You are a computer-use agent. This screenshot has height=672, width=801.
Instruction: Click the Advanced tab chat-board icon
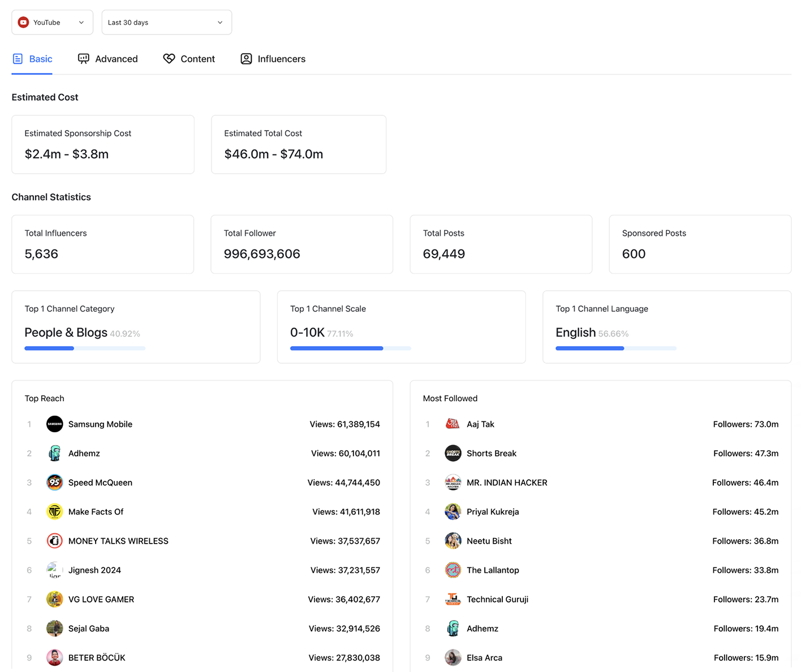[84, 59]
